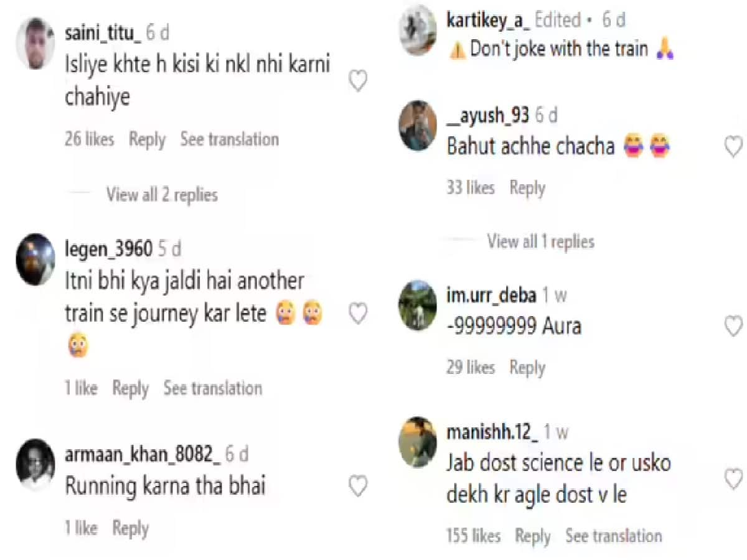The width and height of the screenshot is (747, 560).
Task: Reply to im.urr_deba's Aura comment
Action: pos(527,368)
